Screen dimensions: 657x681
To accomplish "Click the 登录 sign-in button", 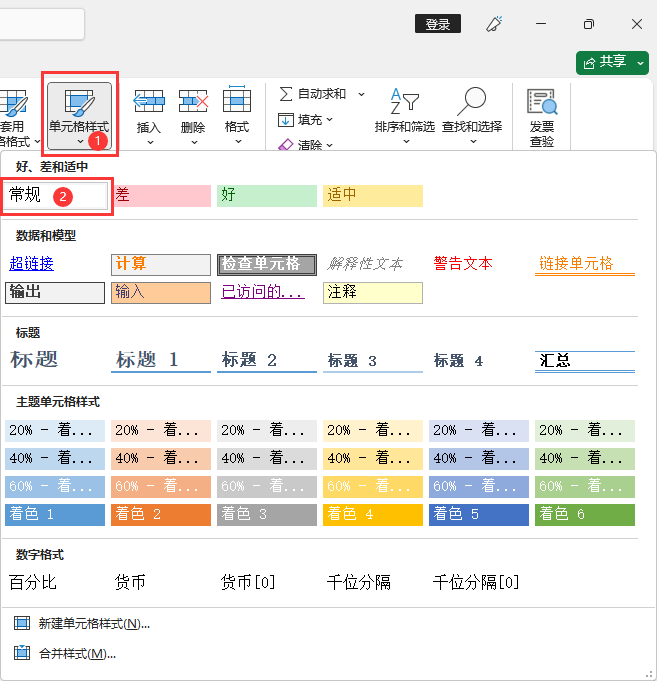I will pos(438,24).
